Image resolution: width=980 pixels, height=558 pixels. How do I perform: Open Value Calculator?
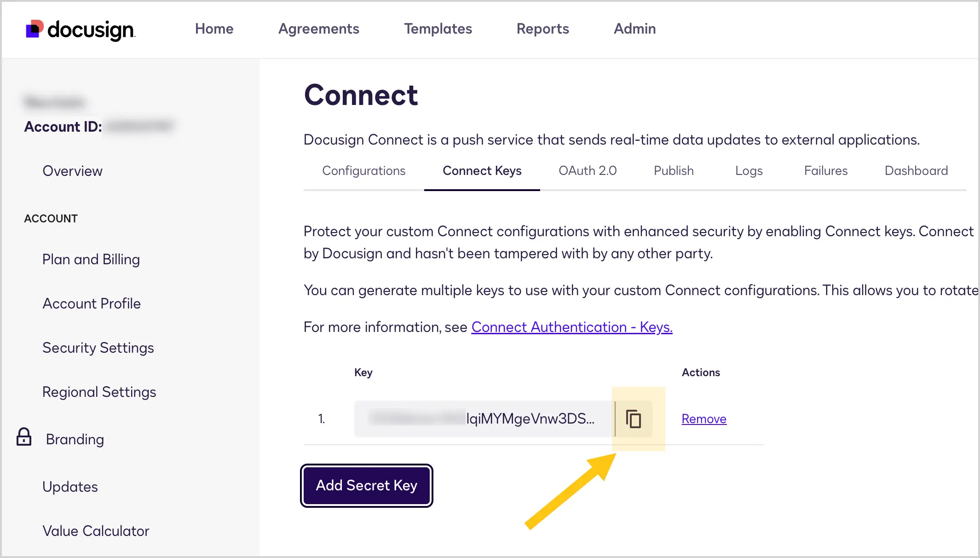(x=96, y=531)
